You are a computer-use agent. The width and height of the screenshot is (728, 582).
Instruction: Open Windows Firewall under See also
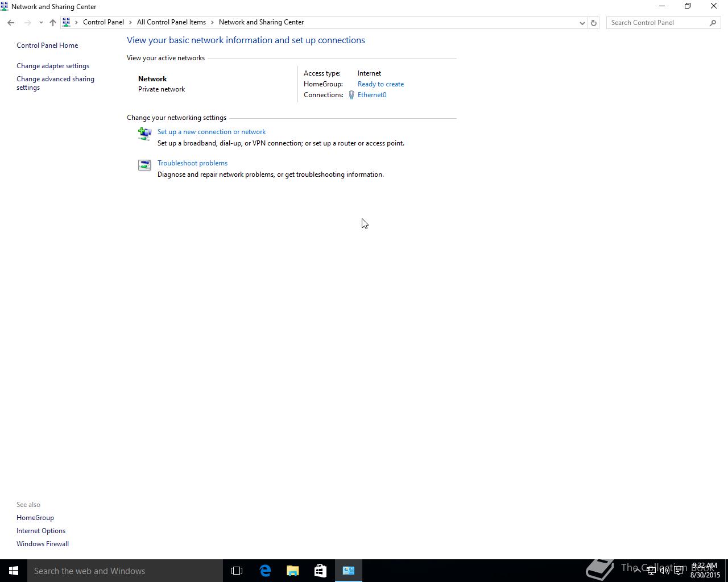pos(43,544)
